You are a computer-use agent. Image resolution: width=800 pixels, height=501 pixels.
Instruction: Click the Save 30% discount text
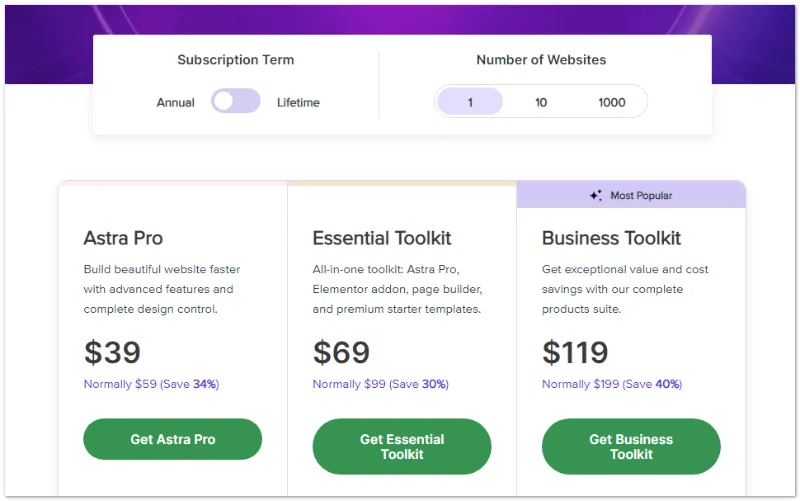pos(422,384)
